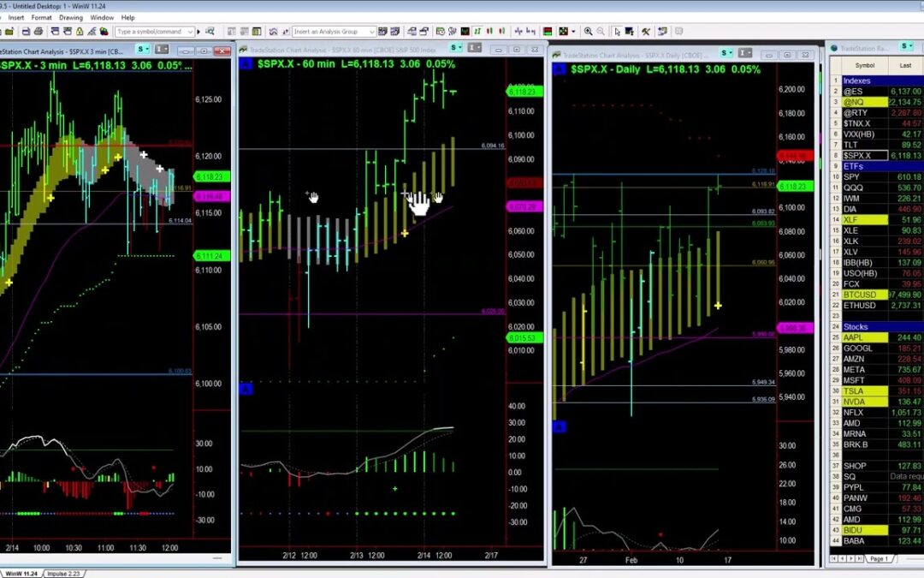Viewport: 924px width, 578px height.
Task: Click the Type a symbol/command input field
Action: pos(150,32)
